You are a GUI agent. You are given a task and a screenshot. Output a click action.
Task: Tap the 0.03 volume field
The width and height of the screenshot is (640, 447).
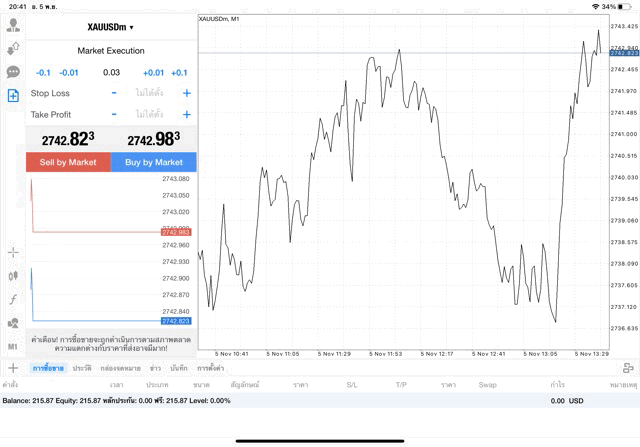(x=111, y=72)
